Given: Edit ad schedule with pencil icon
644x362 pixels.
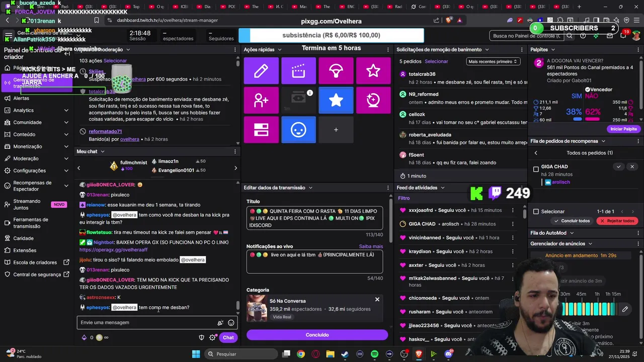Looking at the screenshot, I should click(625, 309).
